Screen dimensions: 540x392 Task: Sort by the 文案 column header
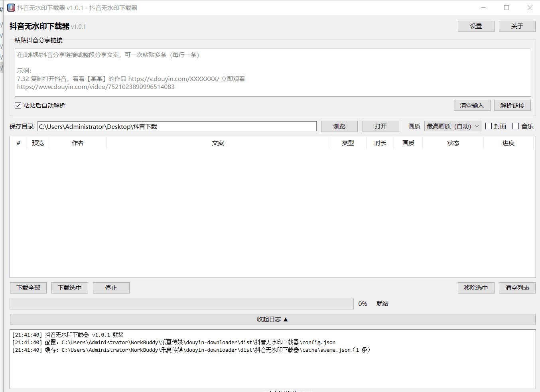[218, 143]
